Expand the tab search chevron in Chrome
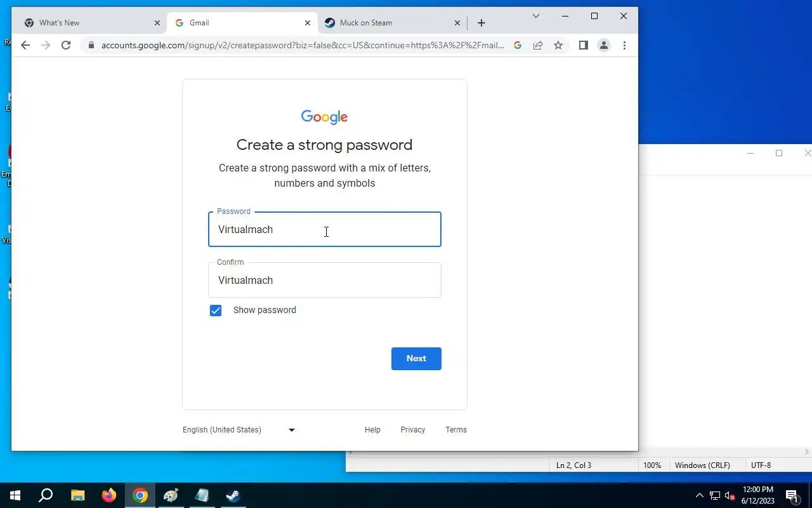812x508 pixels. [536, 16]
